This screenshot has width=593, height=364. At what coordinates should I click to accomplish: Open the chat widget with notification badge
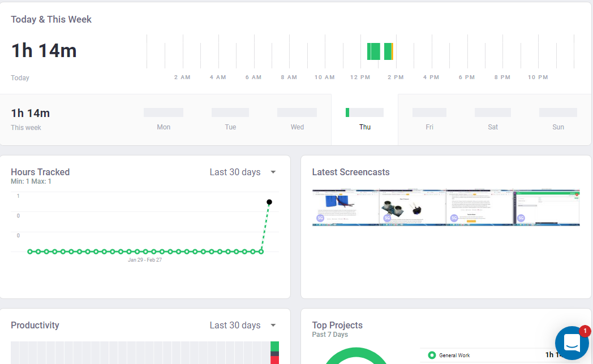(x=572, y=343)
